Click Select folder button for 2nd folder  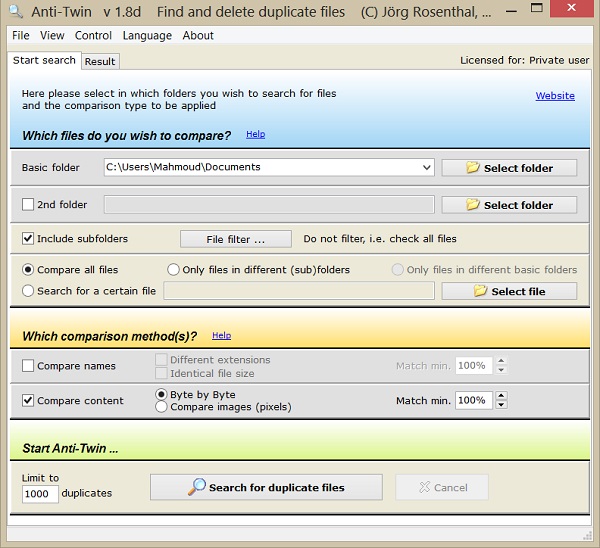pos(509,205)
